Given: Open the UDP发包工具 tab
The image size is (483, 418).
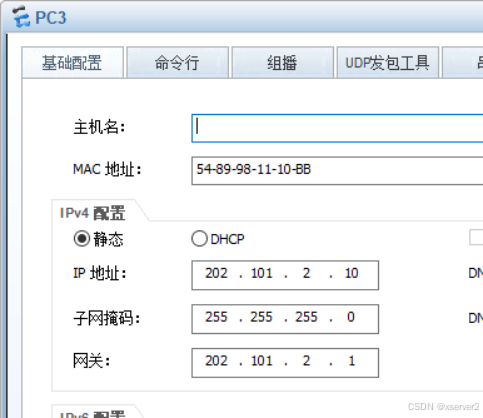Looking at the screenshot, I should coord(387,62).
